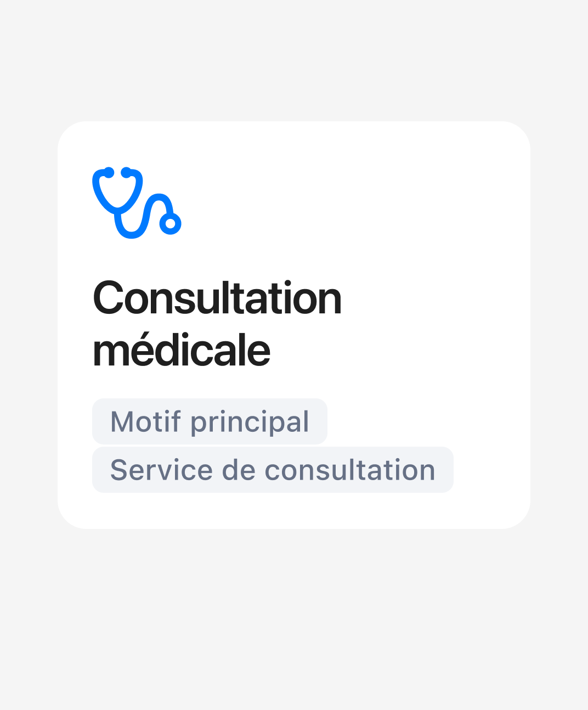The width and height of the screenshot is (588, 710).
Task: Click the word médicale in the heading
Action: coord(182,351)
